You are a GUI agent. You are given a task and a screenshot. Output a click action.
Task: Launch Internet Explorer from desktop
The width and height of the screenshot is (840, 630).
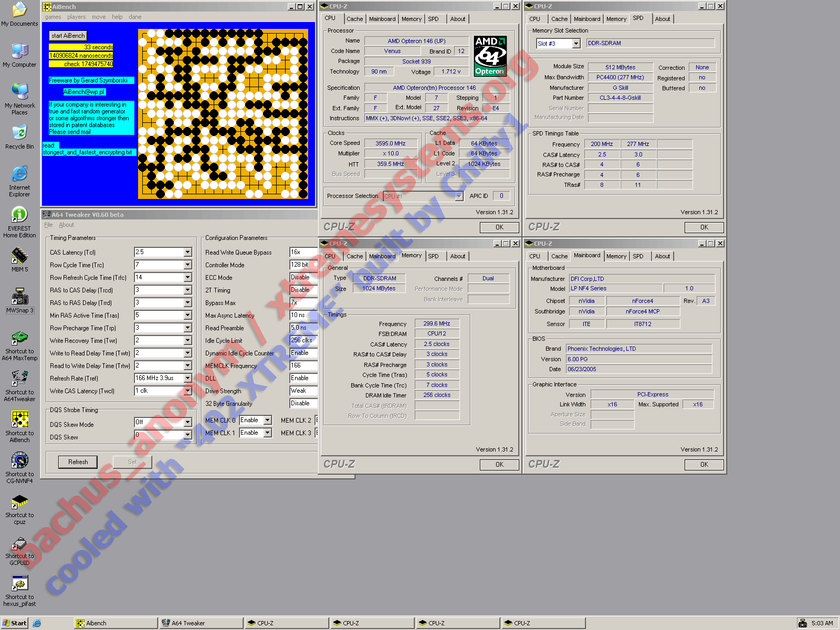pyautogui.click(x=19, y=181)
